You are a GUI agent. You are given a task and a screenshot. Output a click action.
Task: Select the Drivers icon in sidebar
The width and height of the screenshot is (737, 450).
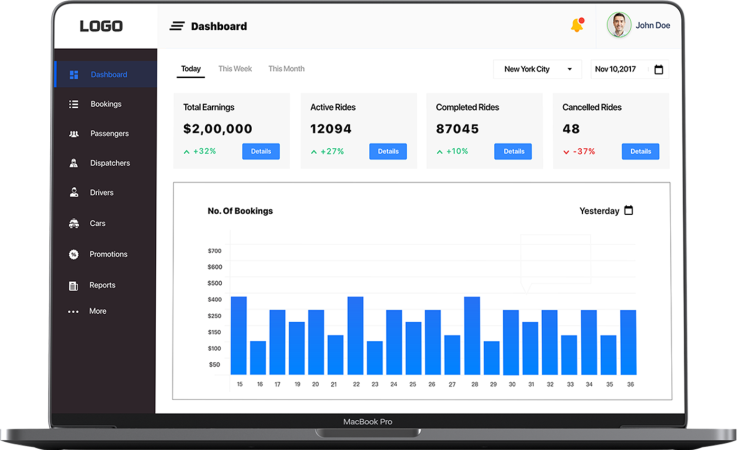pos(73,193)
